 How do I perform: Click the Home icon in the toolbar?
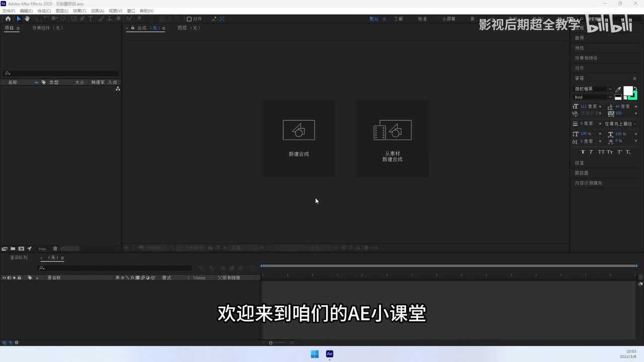[8, 19]
